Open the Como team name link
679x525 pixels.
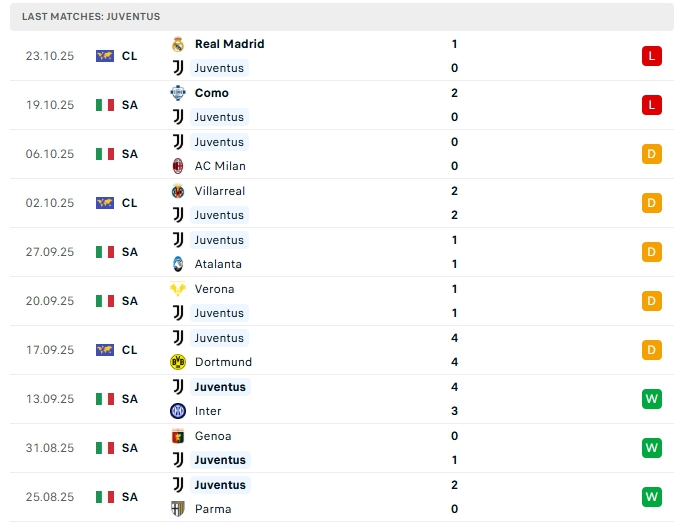[x=212, y=93]
